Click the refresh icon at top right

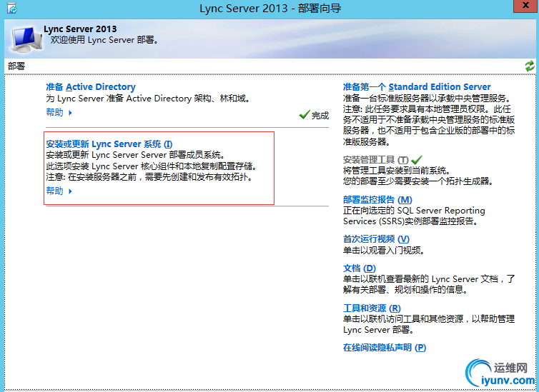[x=530, y=66]
